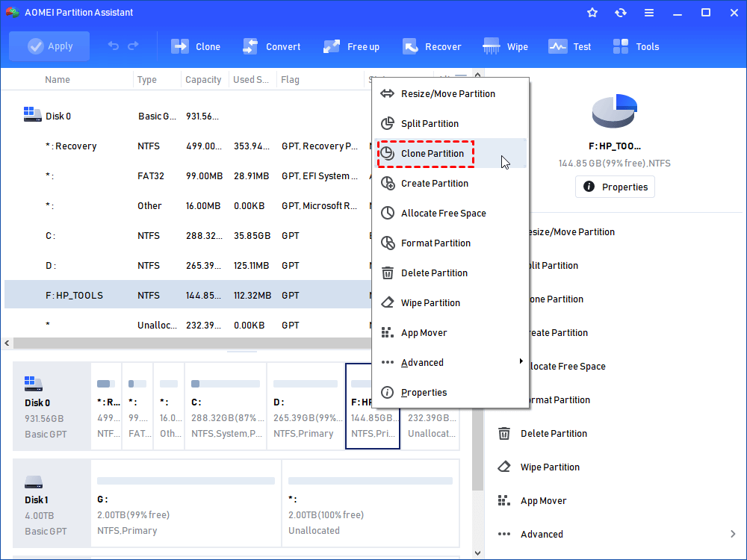This screenshot has width=747, height=560.
Task: Select the Disk 0 row in partition list
Action: (x=188, y=116)
